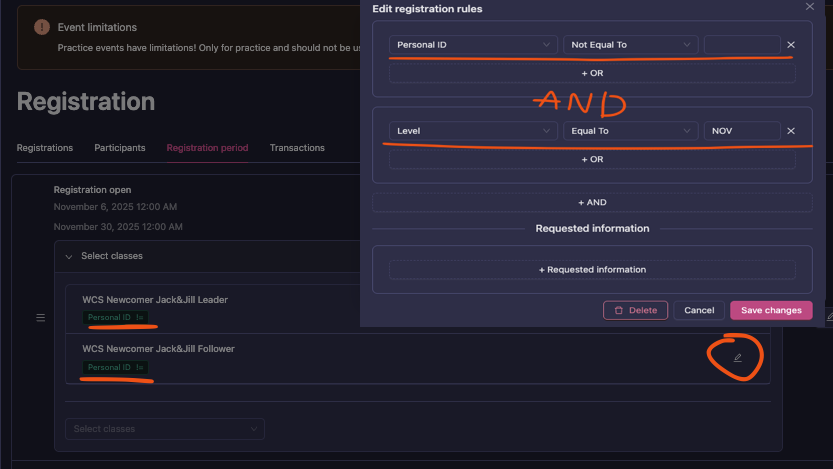The image size is (833, 469).
Task: Open the Level field dropdown
Action: click(473, 131)
